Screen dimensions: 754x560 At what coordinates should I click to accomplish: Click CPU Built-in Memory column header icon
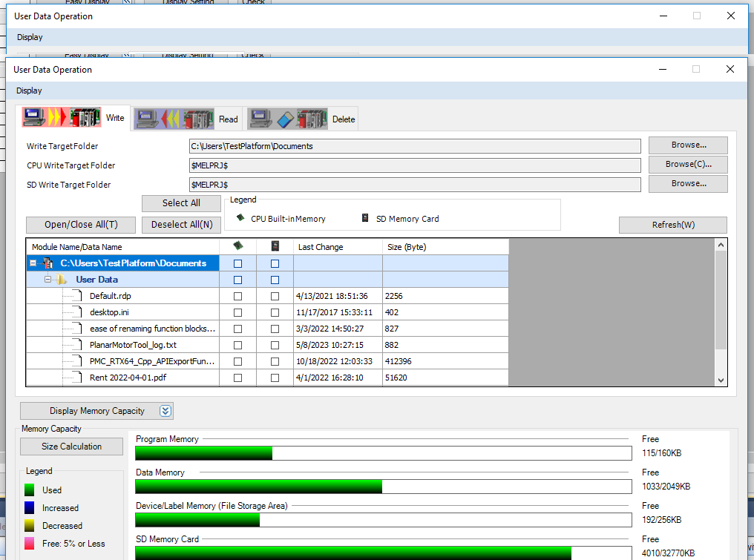point(237,246)
